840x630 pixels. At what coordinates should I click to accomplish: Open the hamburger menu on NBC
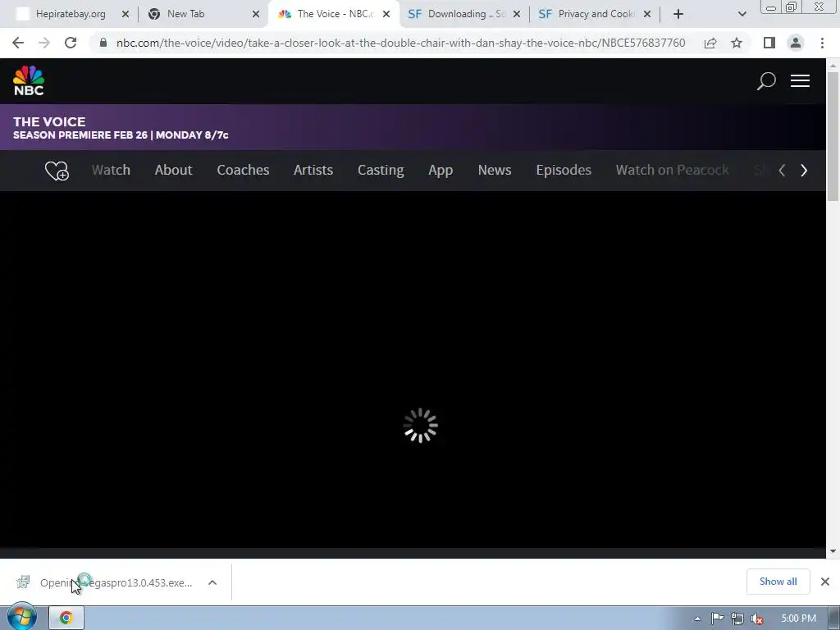pyautogui.click(x=800, y=81)
